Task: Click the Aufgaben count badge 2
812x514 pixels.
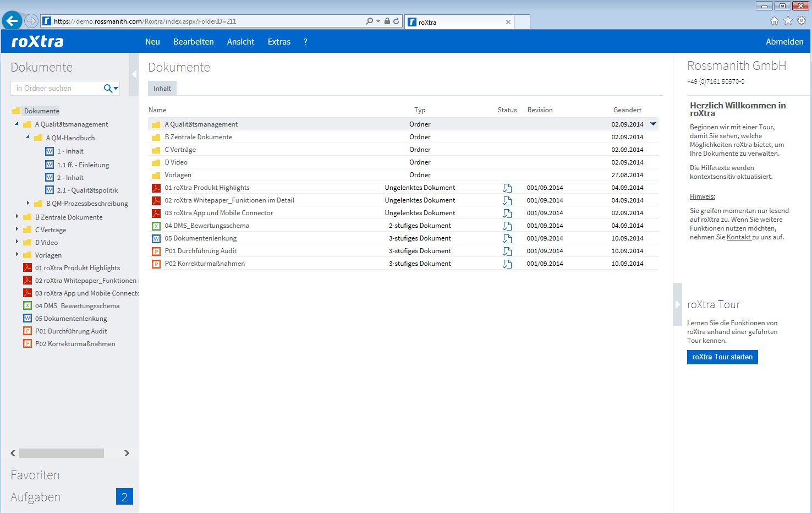Action: [124, 497]
